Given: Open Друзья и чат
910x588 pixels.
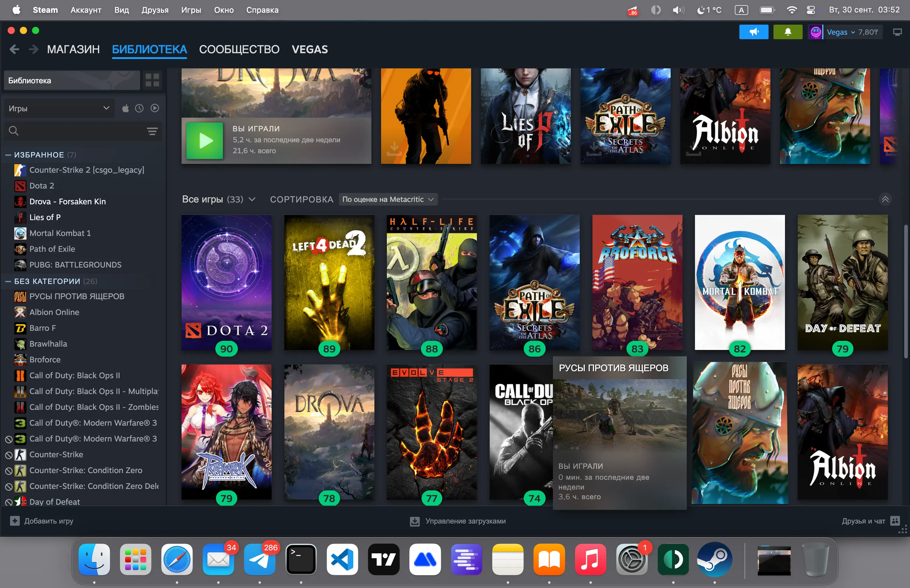Looking at the screenshot, I should point(863,521).
